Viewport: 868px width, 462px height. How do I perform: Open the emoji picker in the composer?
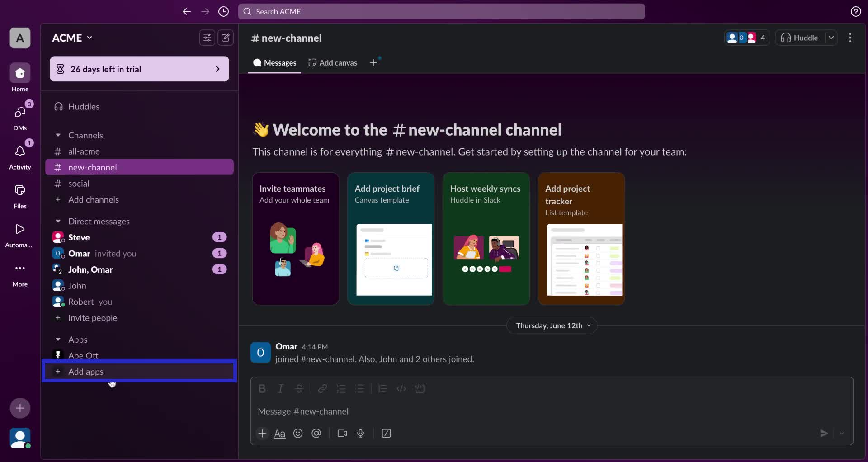(x=298, y=434)
